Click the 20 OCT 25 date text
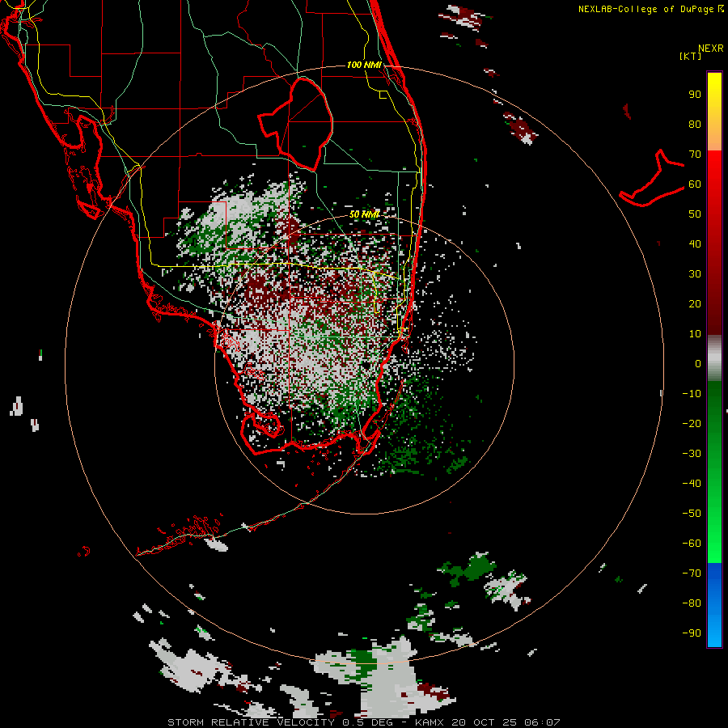 tap(485, 722)
